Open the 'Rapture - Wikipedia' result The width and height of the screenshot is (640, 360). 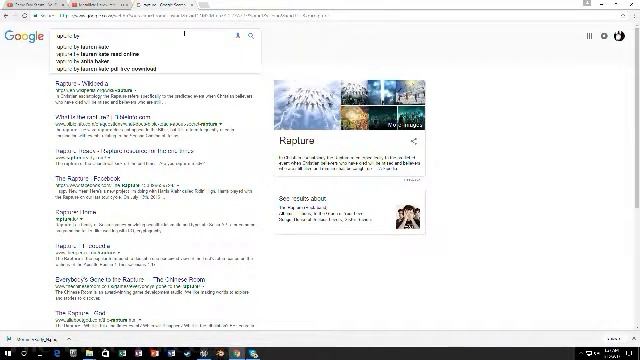82,83
